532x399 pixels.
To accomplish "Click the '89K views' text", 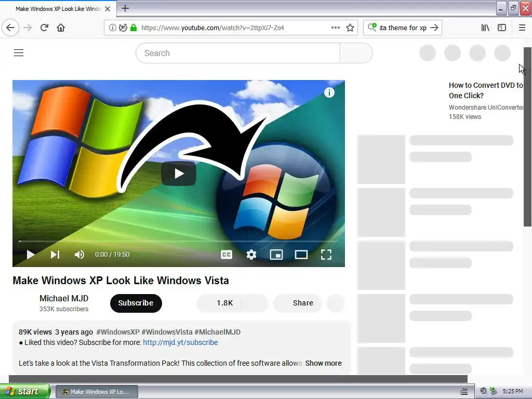I will click(x=35, y=332).
